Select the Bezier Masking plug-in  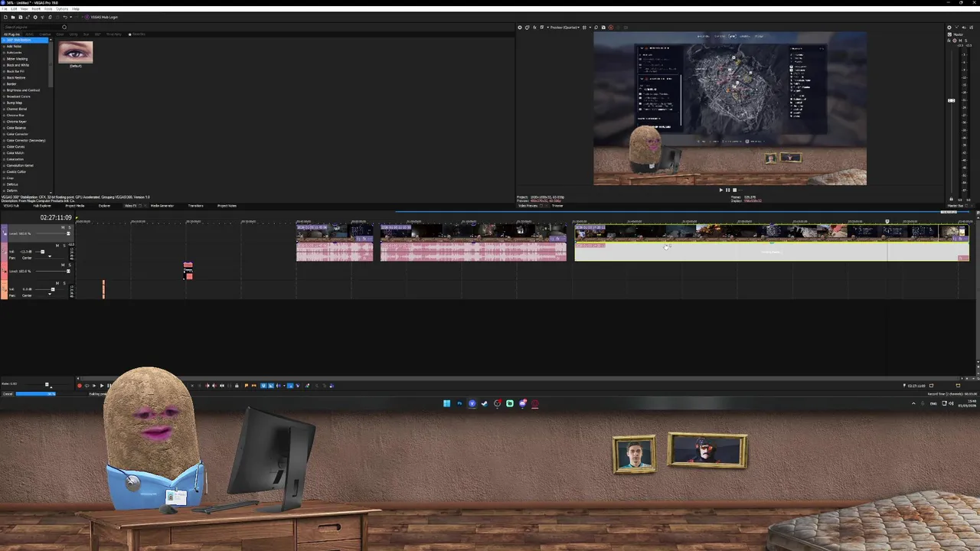coord(17,59)
